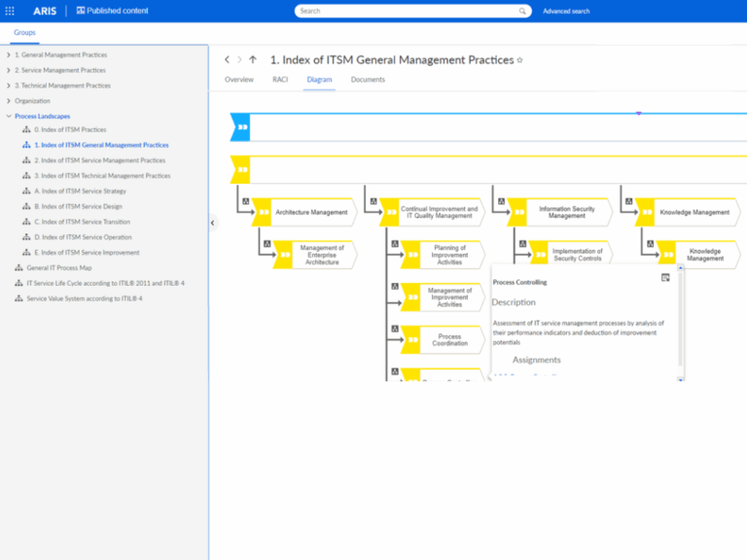This screenshot has height=560, width=747.
Task: Open assignment icon beside Architecture Management
Action: pos(246,201)
